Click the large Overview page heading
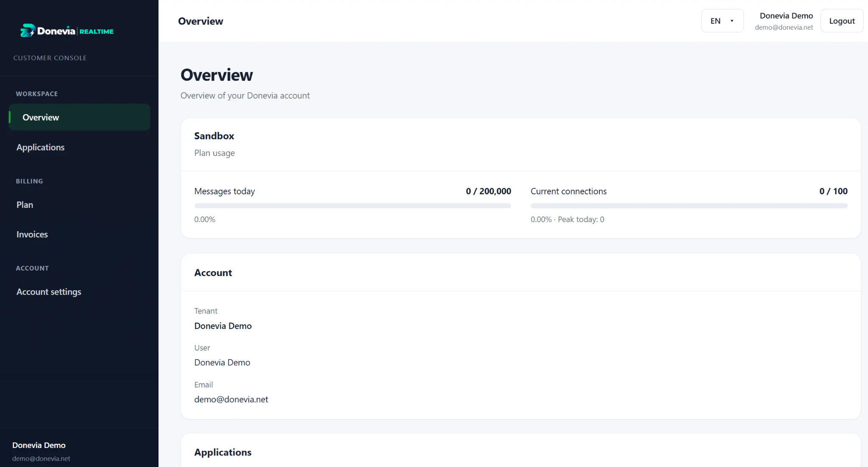The image size is (868, 467). pyautogui.click(x=217, y=75)
